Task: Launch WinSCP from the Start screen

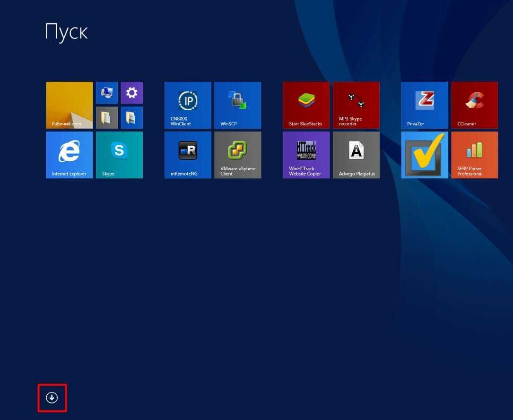Action: click(238, 105)
